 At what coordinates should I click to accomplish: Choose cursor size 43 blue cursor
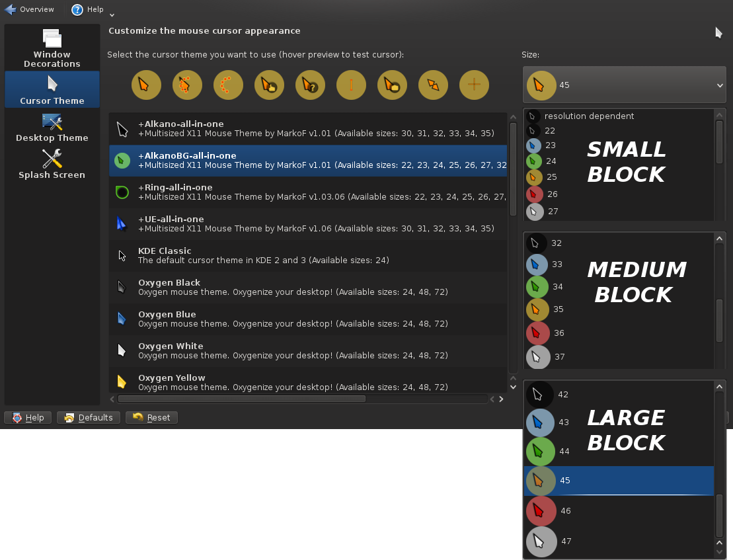tap(619, 422)
